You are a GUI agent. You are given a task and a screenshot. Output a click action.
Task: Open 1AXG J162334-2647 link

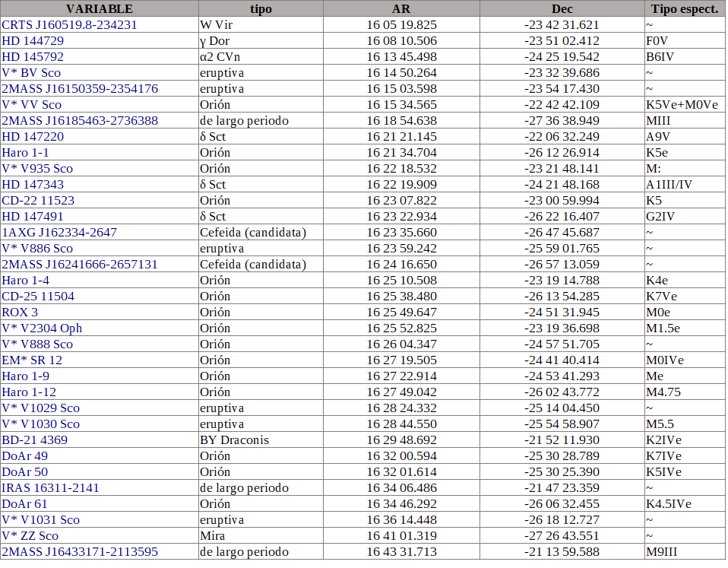[59, 232]
